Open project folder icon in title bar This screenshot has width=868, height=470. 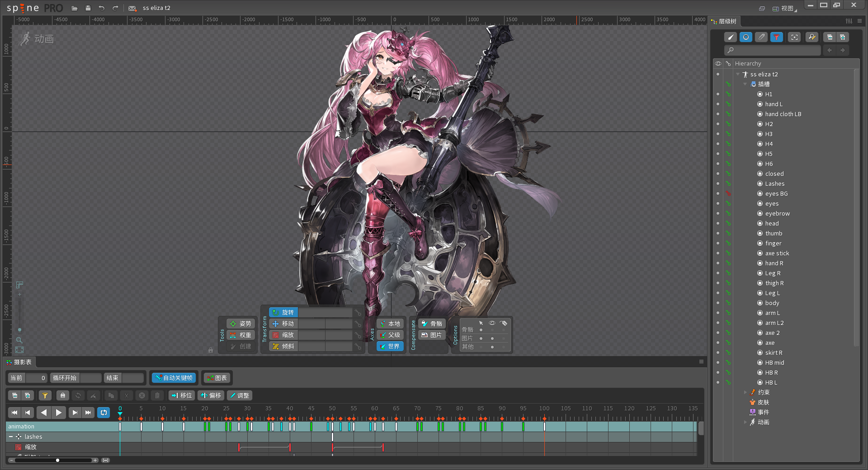tap(75, 8)
